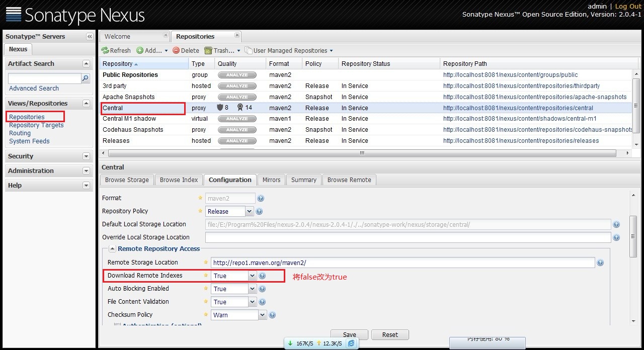Click the repository grid horizontal scrollbar
The image size is (644, 350).
click(362, 153)
